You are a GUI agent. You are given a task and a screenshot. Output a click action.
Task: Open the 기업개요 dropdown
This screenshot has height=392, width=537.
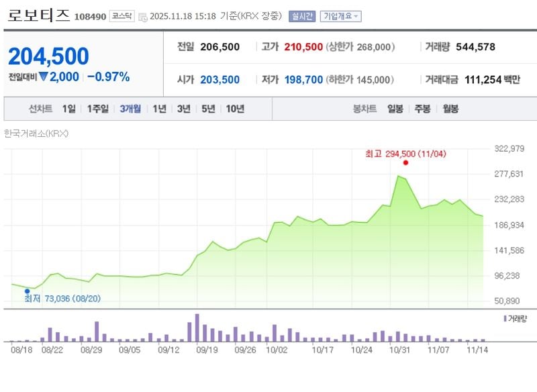point(342,17)
